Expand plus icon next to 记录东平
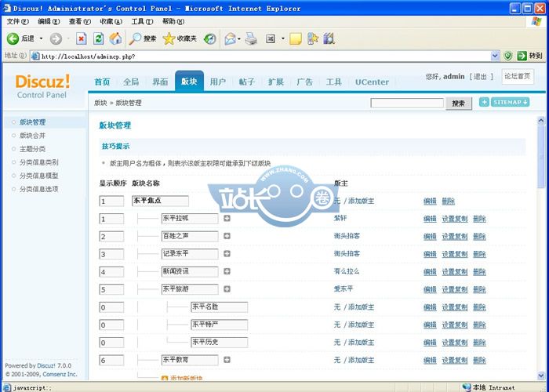 227,253
